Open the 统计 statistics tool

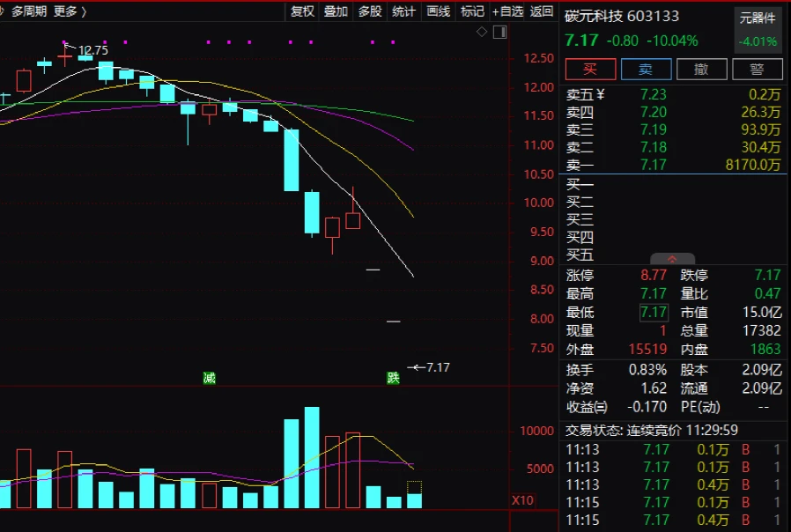403,11
